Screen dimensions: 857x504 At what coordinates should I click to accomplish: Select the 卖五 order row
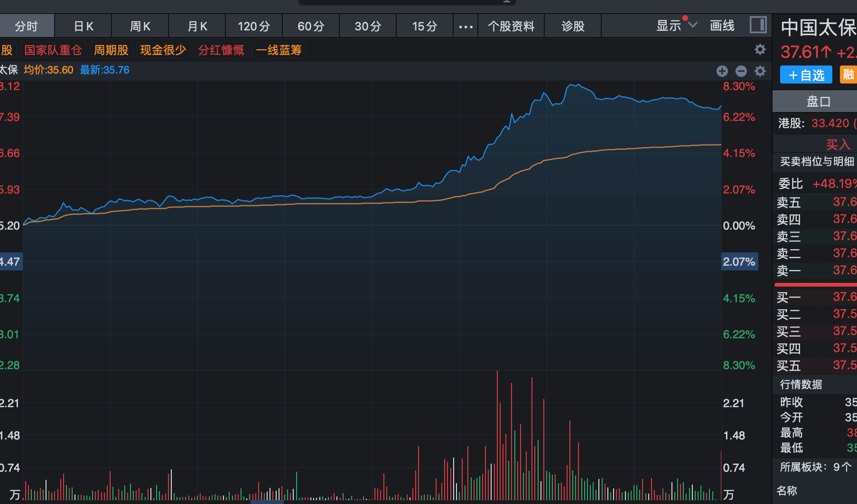815,202
